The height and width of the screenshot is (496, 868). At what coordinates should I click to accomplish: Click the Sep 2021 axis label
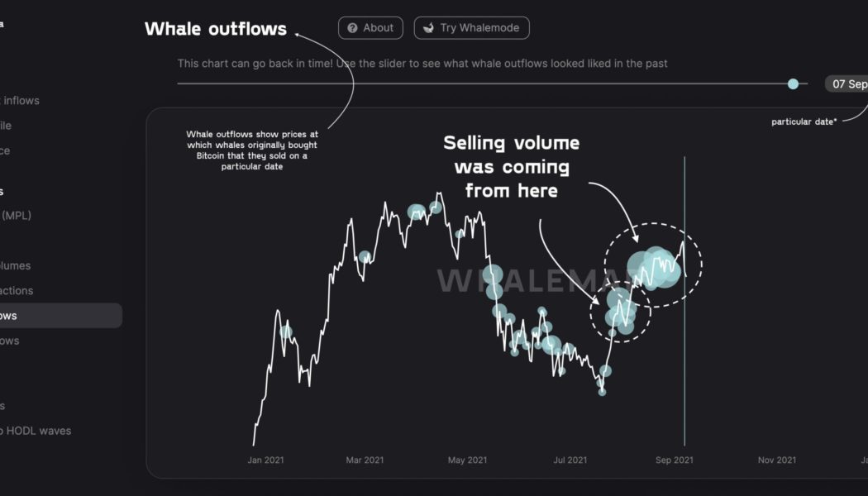(x=675, y=460)
